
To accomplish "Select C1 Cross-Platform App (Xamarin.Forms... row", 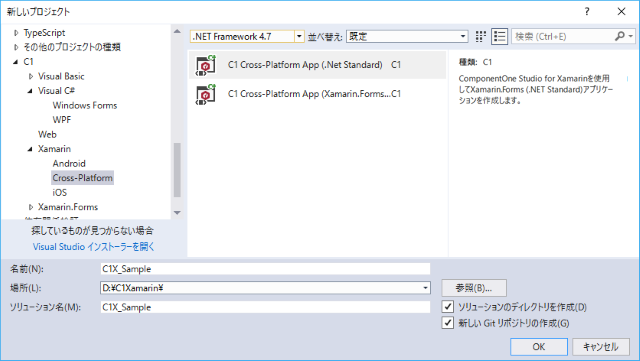I will click(x=318, y=94).
